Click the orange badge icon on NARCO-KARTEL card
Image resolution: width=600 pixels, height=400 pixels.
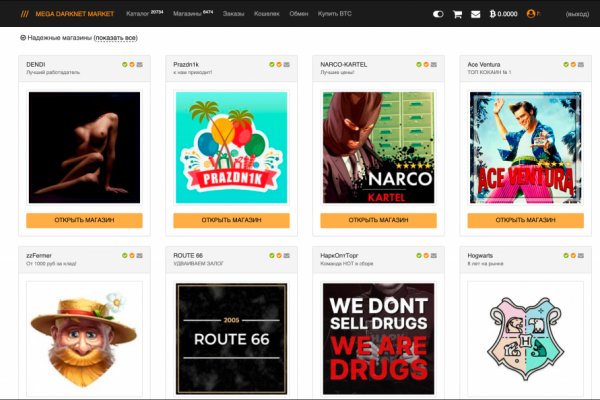[x=426, y=64]
